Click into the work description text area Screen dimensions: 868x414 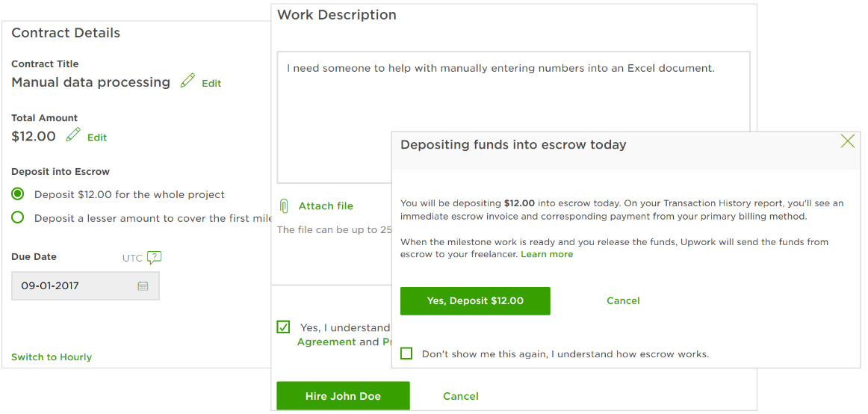[x=513, y=120]
